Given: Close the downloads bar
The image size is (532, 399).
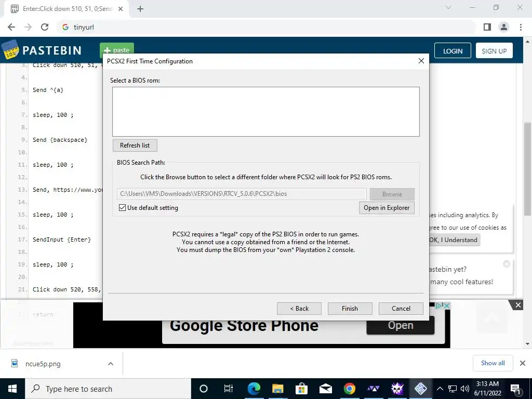Looking at the screenshot, I should point(523,363).
